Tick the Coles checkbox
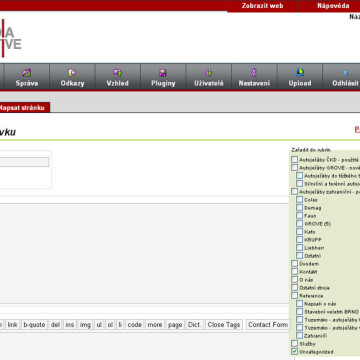Screen dimensions: 360x360 coord(300,200)
